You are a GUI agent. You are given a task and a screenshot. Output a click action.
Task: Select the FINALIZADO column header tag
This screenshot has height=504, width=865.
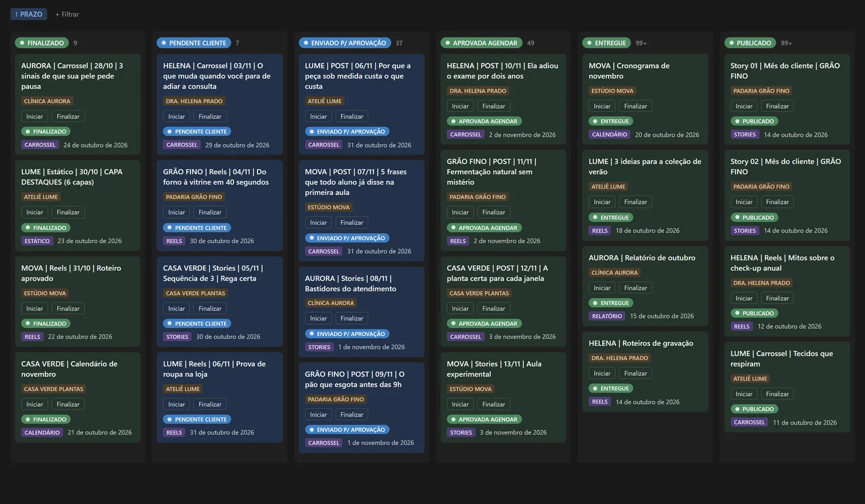[42, 43]
